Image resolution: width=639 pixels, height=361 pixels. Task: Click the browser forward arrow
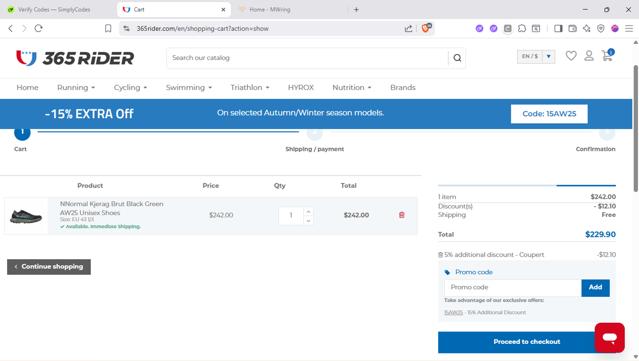[24, 28]
